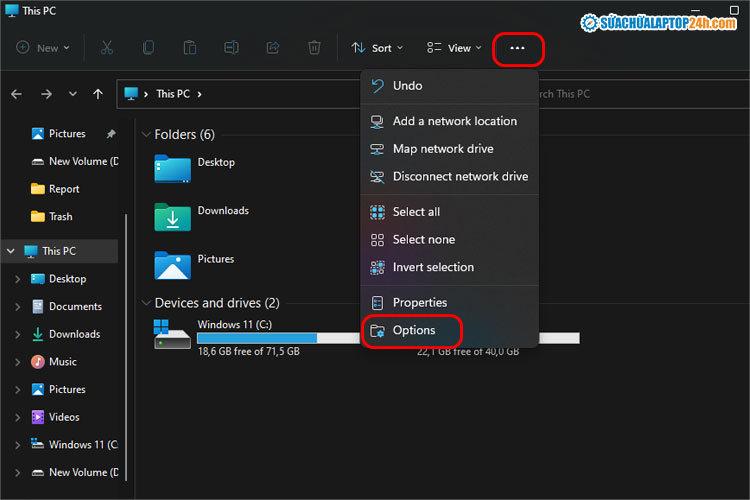Choose Map network drive

[450, 149]
